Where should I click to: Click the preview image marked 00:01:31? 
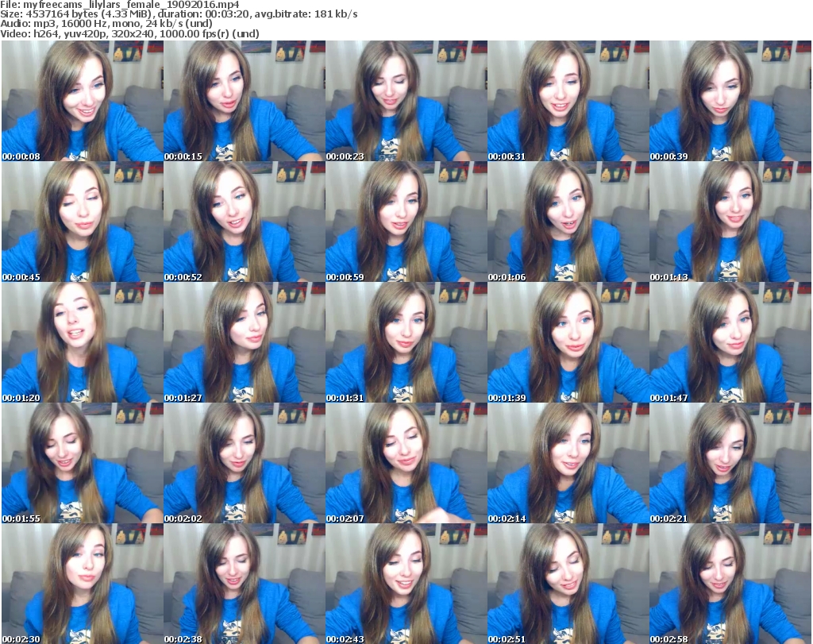[x=406, y=342]
